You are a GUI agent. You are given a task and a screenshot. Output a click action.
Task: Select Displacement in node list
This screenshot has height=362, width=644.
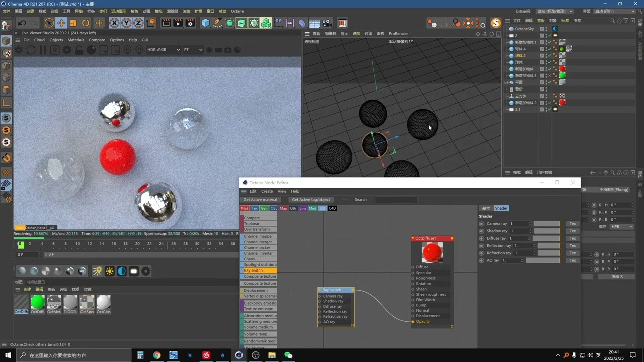[259, 290]
